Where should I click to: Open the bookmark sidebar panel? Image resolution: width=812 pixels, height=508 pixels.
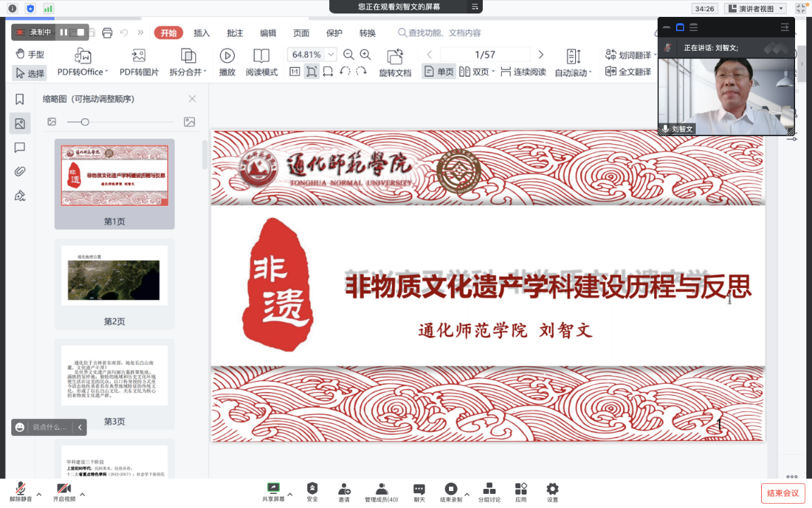point(20,99)
